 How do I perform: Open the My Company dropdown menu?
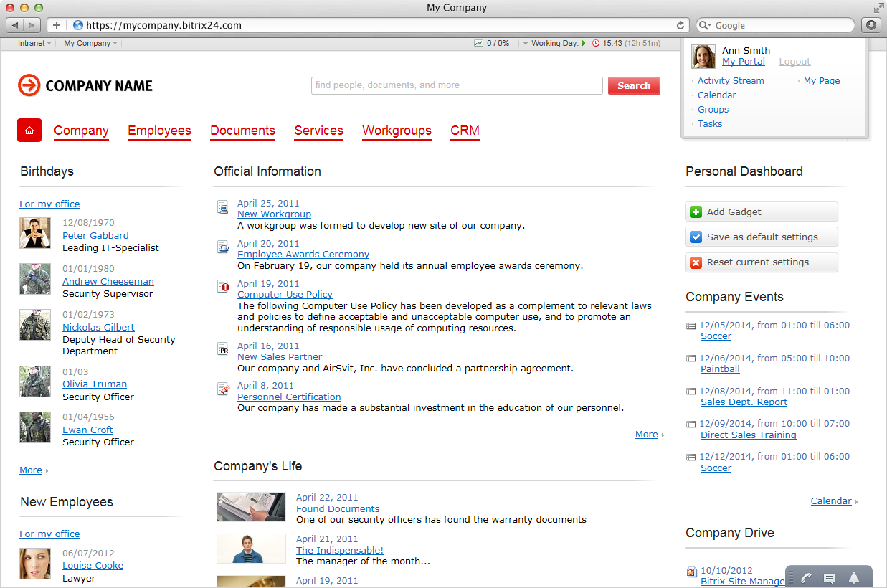click(90, 44)
